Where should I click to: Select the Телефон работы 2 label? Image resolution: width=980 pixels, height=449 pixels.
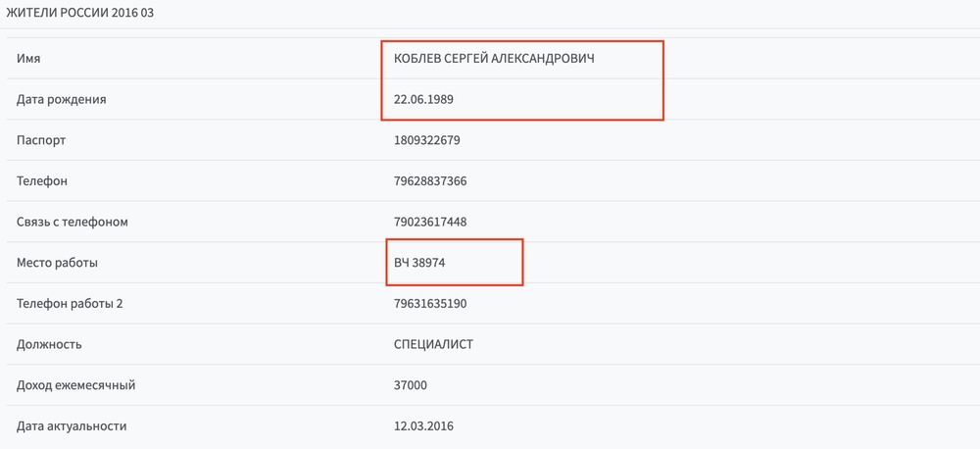click(x=70, y=304)
